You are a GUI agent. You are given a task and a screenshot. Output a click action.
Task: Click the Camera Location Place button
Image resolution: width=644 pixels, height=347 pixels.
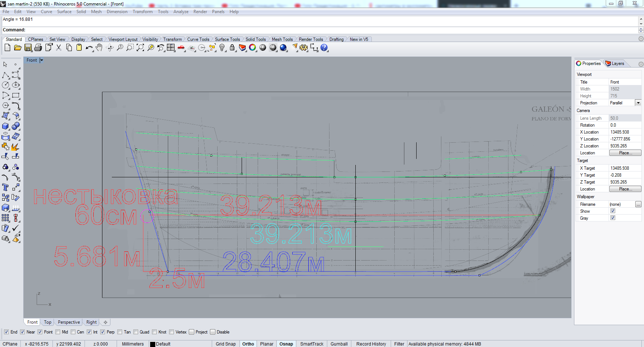coord(625,153)
